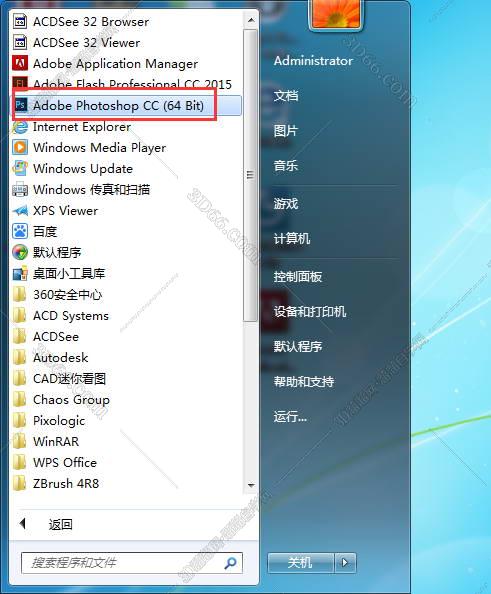
Task: Click the magnifier search icon
Action: (230, 563)
